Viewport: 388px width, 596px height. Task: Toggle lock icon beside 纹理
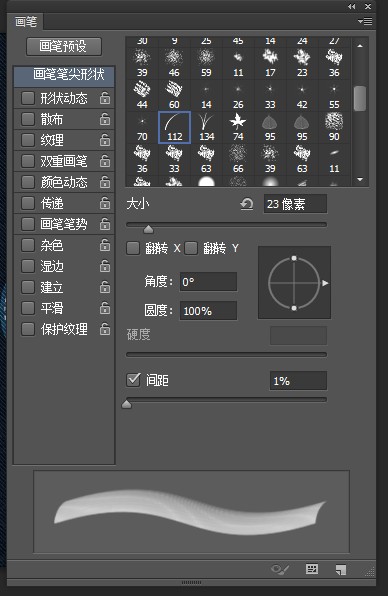[105, 140]
